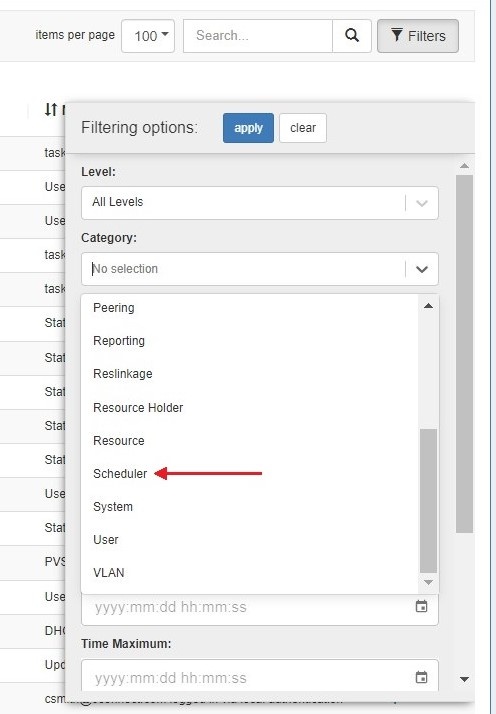Choose Resource Holder category option
The height and width of the screenshot is (714, 496).
pyautogui.click(x=138, y=408)
